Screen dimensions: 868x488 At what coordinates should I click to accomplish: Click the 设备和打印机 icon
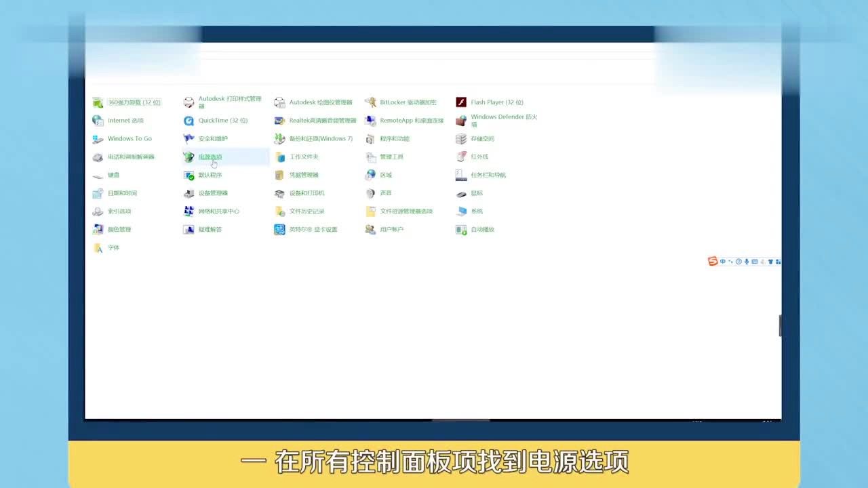279,193
